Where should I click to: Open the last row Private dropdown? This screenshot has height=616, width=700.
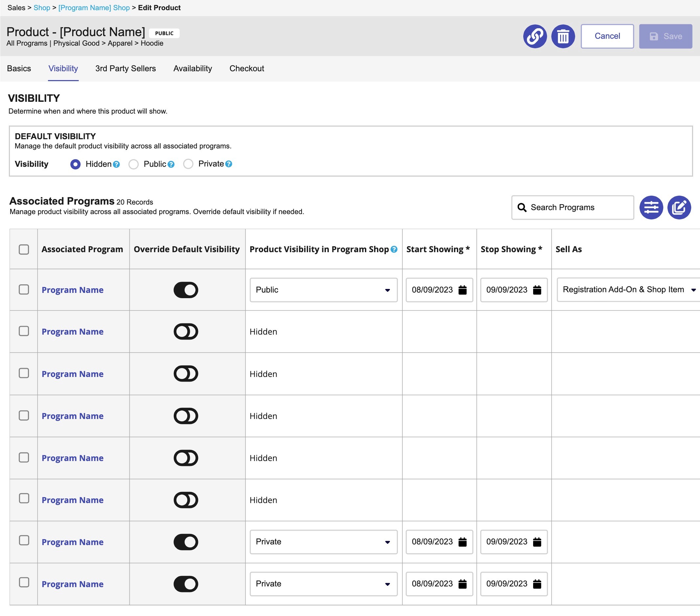323,584
